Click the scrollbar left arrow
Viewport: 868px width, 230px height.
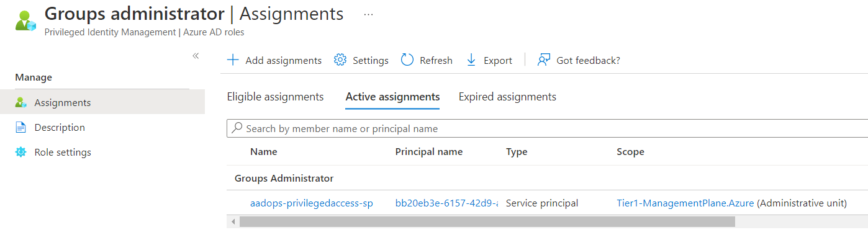[233, 221]
